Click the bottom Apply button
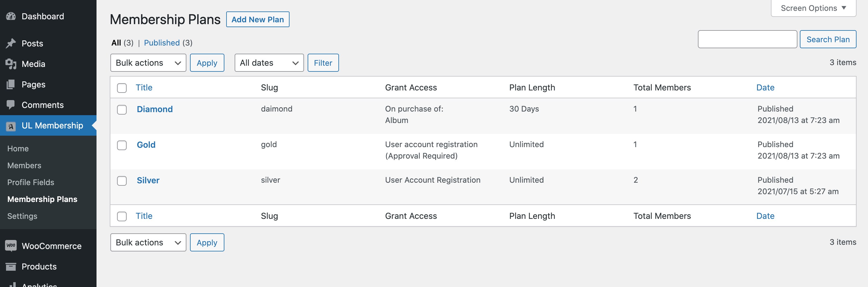The width and height of the screenshot is (868, 287). [207, 242]
